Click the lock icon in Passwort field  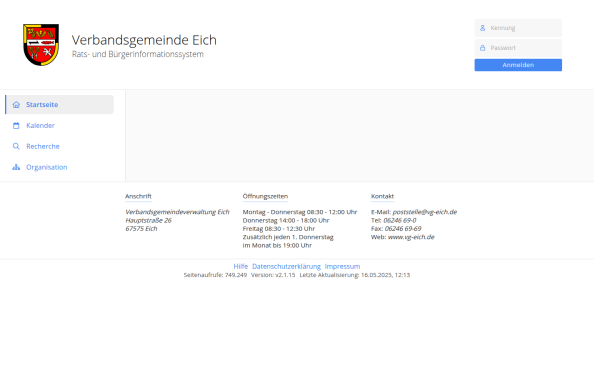[483, 48]
